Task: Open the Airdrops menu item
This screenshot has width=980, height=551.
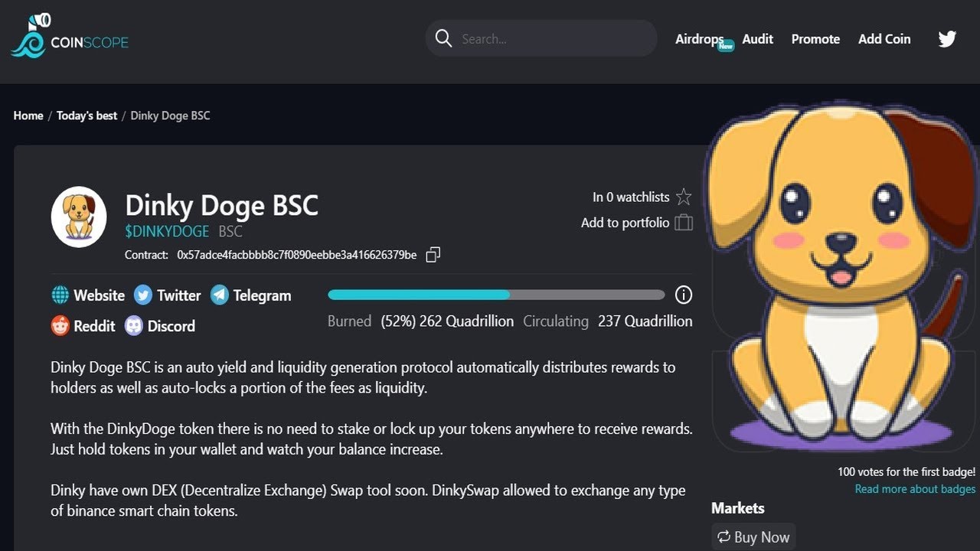Action: [699, 38]
